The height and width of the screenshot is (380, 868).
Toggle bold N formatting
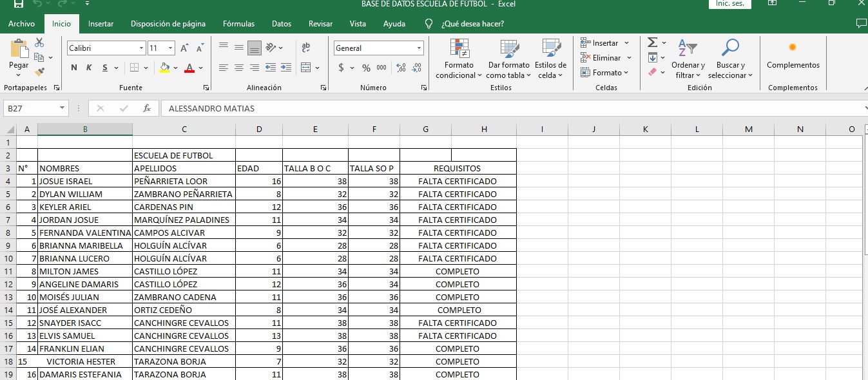[74, 68]
